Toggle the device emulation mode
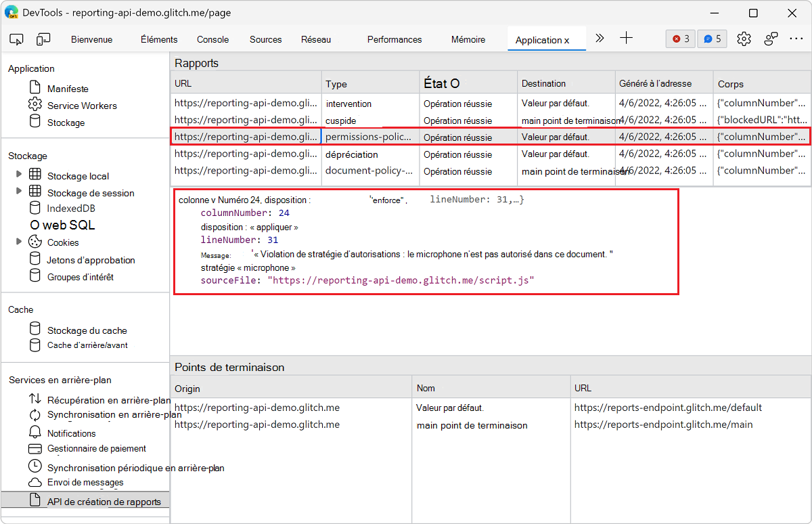 coord(43,39)
